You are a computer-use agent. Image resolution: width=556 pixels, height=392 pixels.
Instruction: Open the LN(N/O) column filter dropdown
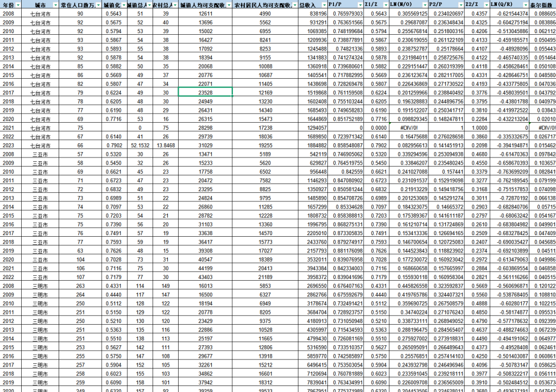[x=424, y=4]
